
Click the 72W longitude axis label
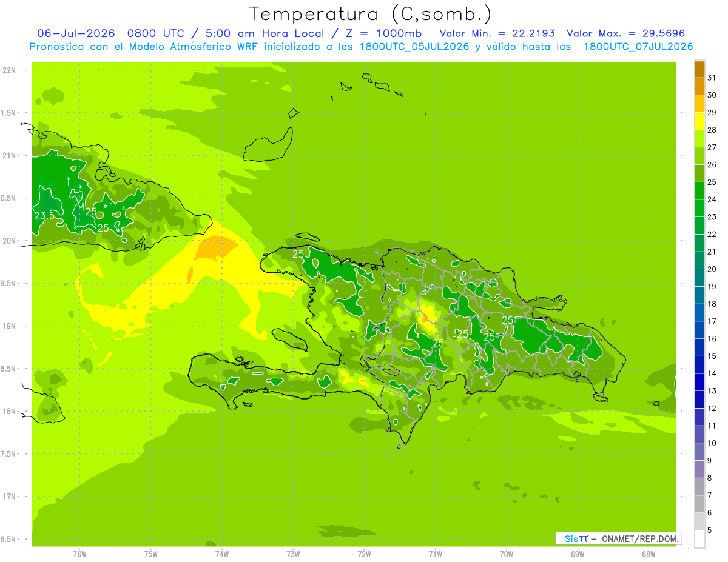(364, 555)
